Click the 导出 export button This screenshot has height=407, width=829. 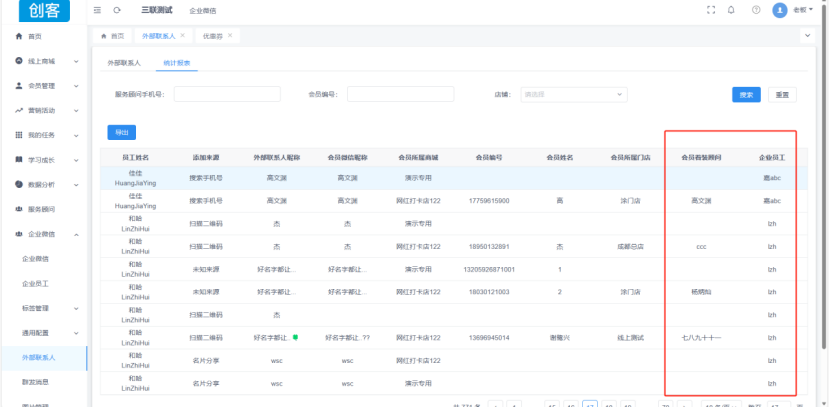click(x=121, y=132)
